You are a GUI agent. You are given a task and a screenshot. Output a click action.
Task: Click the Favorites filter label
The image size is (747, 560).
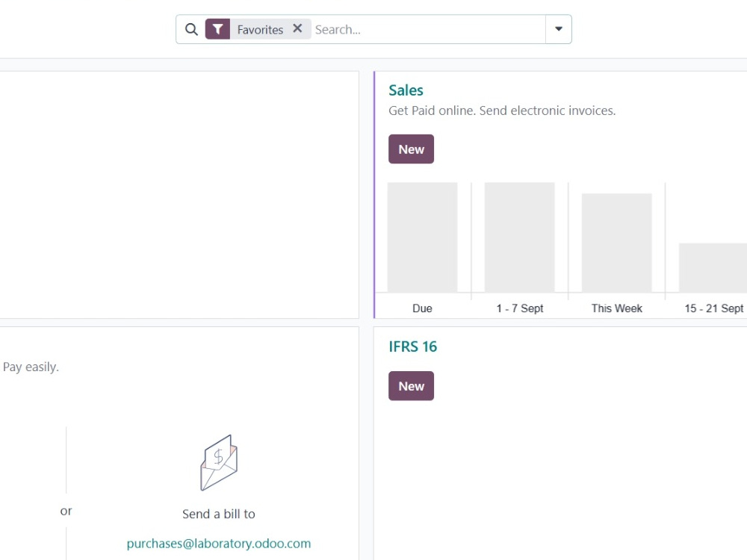click(x=260, y=30)
